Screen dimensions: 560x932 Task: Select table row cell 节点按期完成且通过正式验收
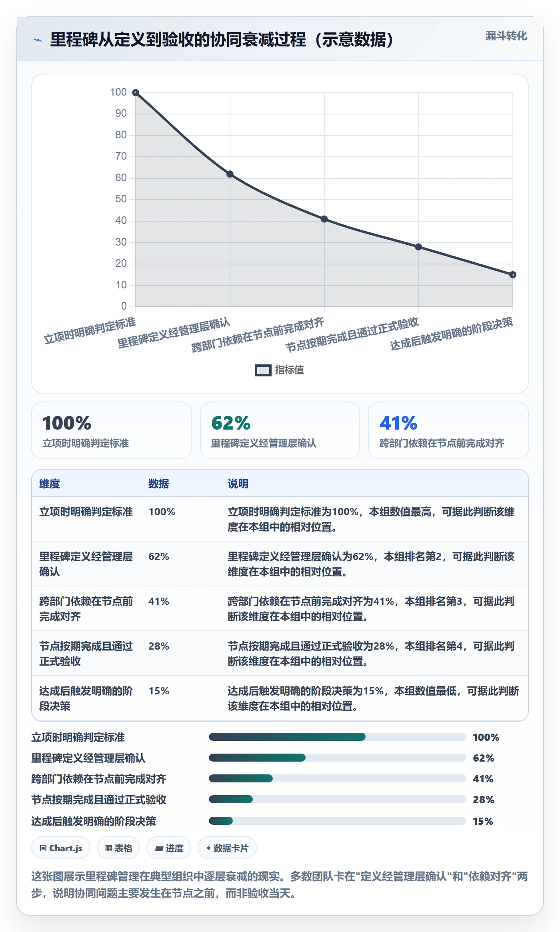click(x=86, y=654)
